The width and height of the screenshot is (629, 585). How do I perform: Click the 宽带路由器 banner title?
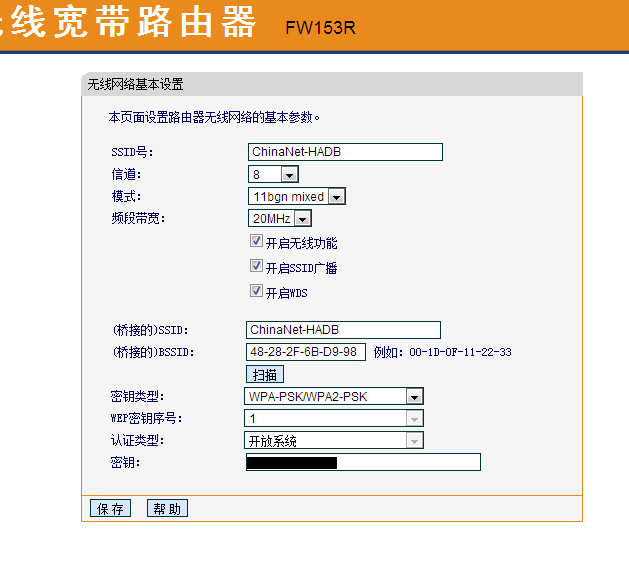point(130,24)
